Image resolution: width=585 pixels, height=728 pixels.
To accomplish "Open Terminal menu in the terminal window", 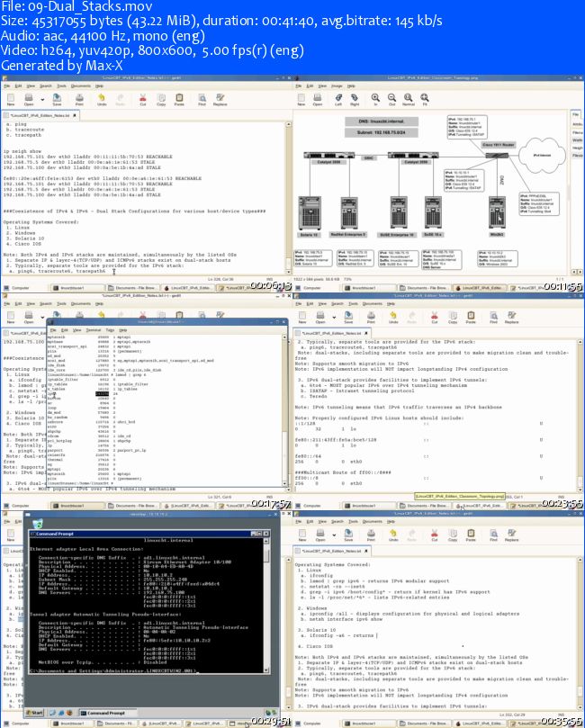I will click(x=94, y=330).
